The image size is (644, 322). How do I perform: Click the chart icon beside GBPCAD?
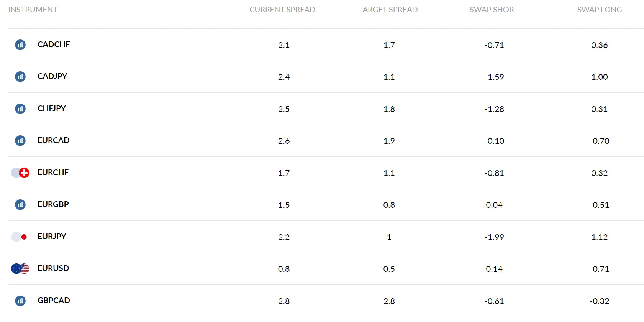point(20,301)
